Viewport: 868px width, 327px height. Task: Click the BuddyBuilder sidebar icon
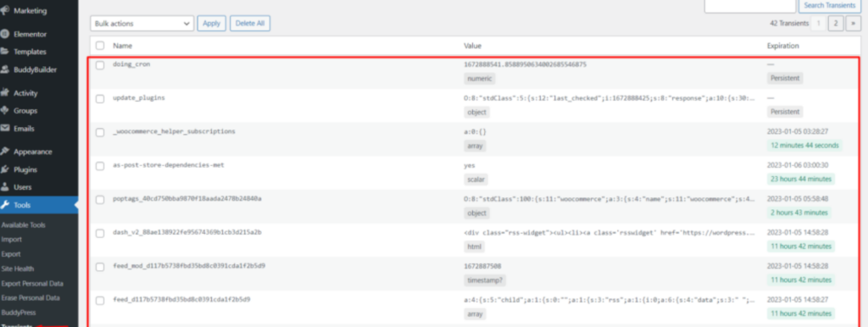coord(5,69)
